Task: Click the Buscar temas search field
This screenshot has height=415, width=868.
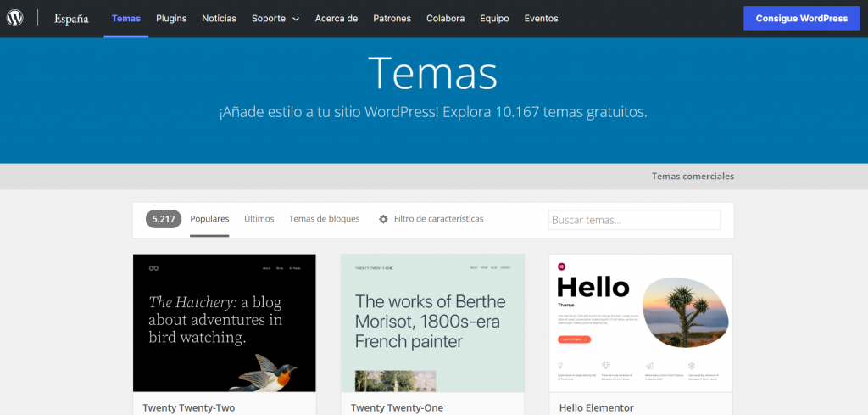Action: [634, 220]
